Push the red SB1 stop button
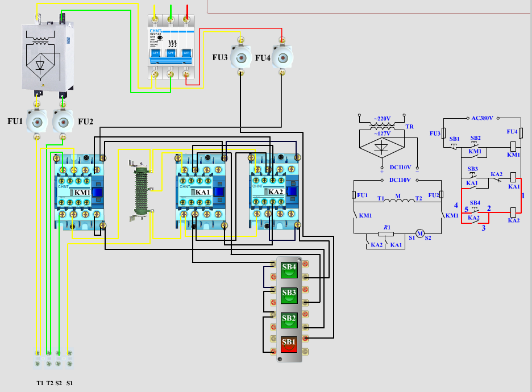This screenshot has width=532, height=392. click(289, 344)
